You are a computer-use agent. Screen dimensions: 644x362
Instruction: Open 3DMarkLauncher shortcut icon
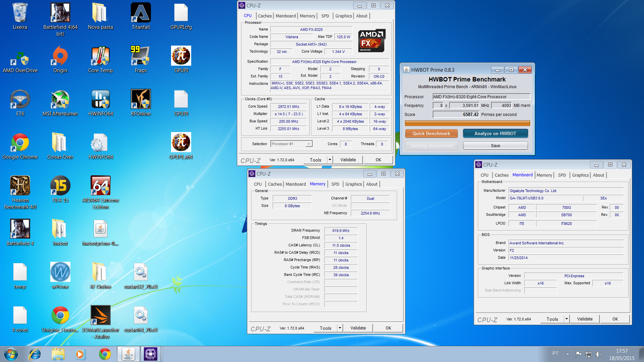coord(100,322)
